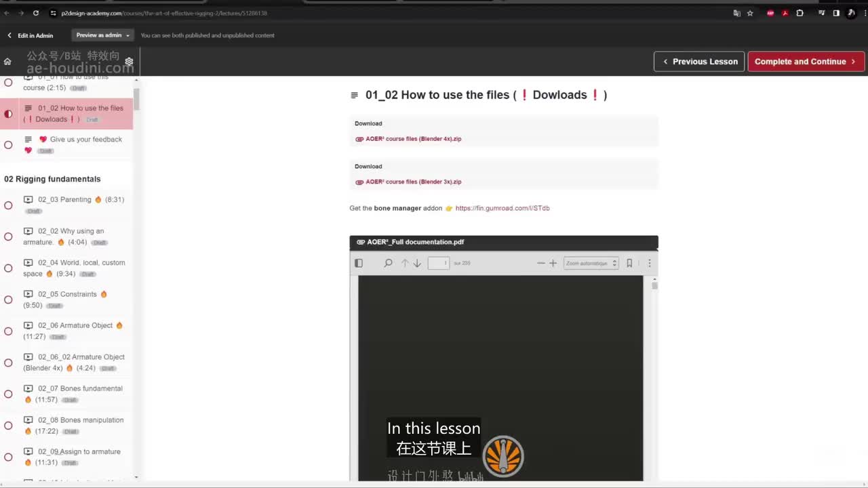Zoom out of the PDF document
Viewport: 868px width, 488px height.
coord(541,263)
